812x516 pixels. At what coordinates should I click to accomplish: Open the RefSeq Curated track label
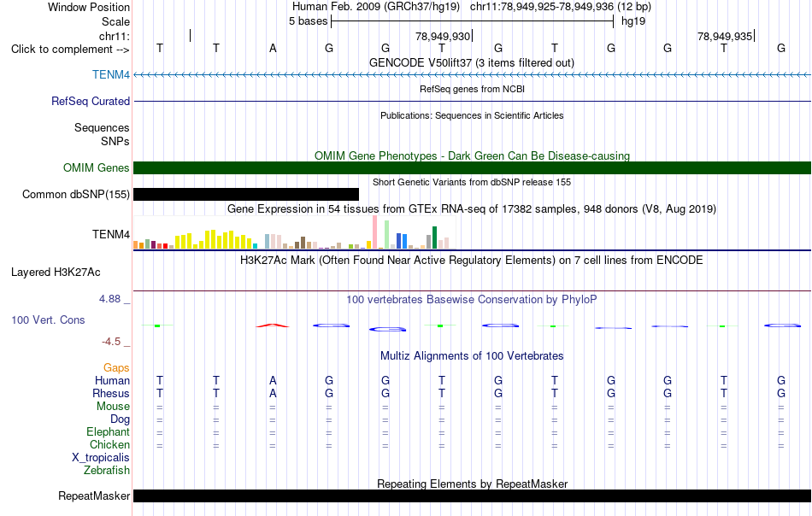(91, 101)
